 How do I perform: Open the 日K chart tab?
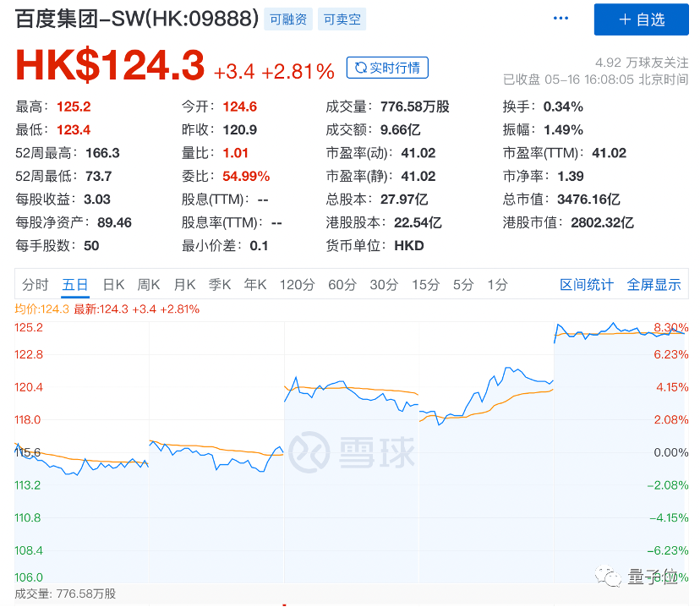coord(113,285)
